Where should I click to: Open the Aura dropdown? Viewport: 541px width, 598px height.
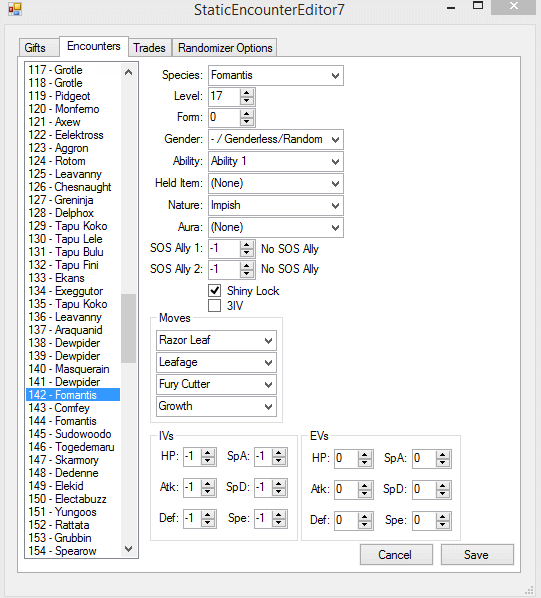[276, 227]
